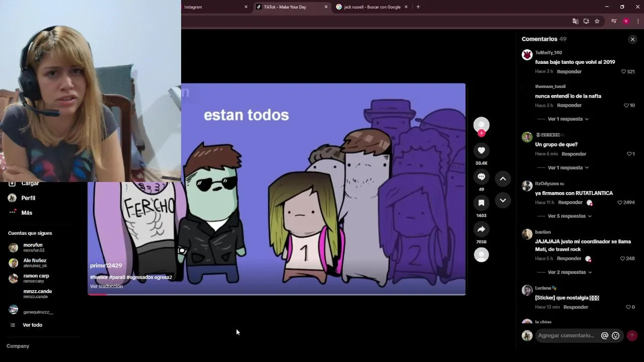644x362 pixels.
Task: Insert mention with @ icon
Action: coord(605,335)
